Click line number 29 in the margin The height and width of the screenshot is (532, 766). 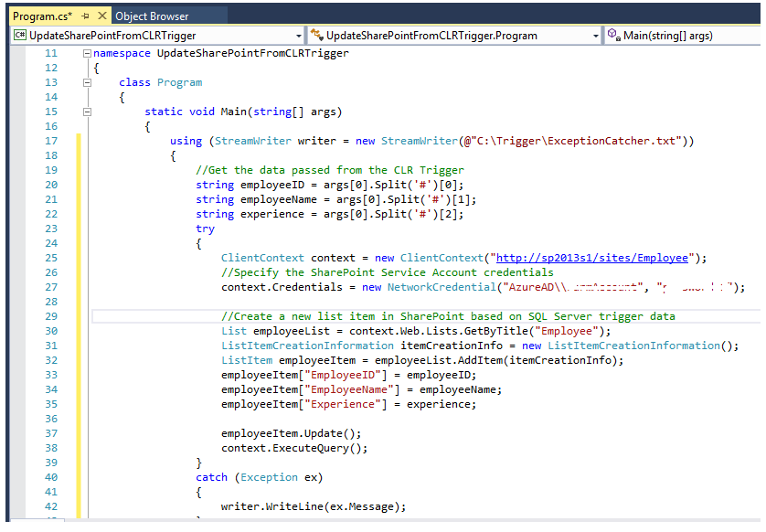coord(51,316)
